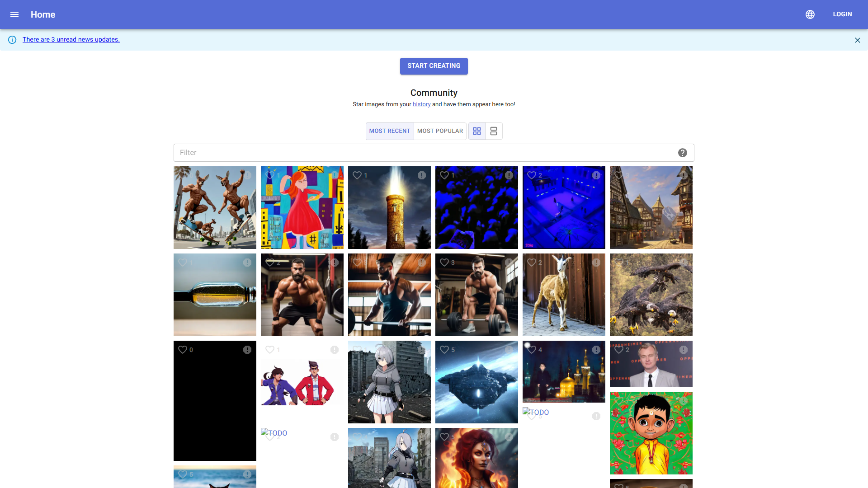Click the LOGIN button
Image resolution: width=868 pixels, height=488 pixels.
[842, 14]
